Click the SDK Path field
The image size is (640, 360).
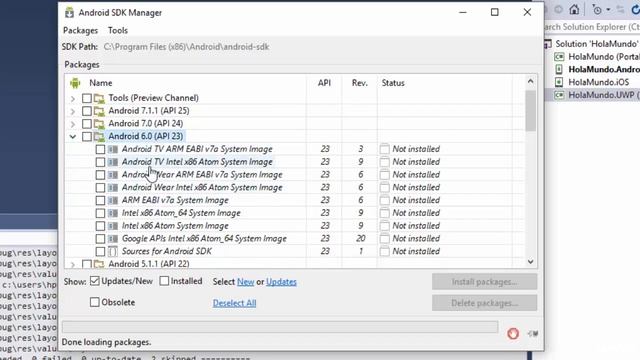(x=187, y=47)
